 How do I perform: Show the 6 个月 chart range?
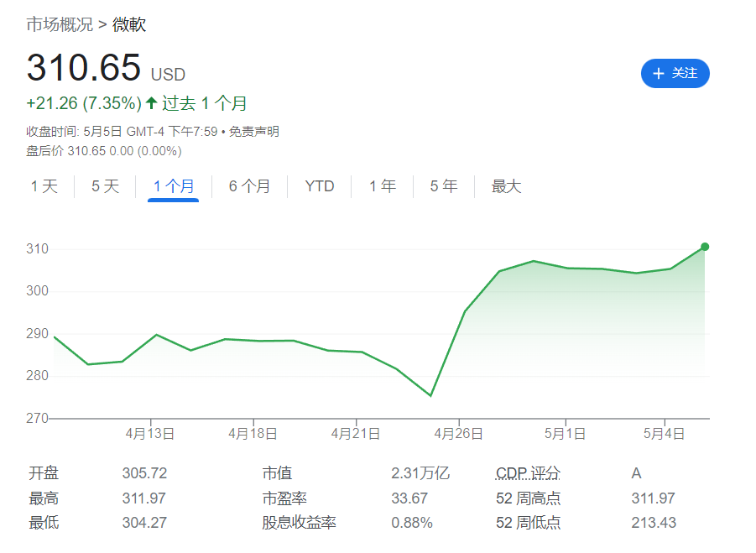(x=250, y=186)
